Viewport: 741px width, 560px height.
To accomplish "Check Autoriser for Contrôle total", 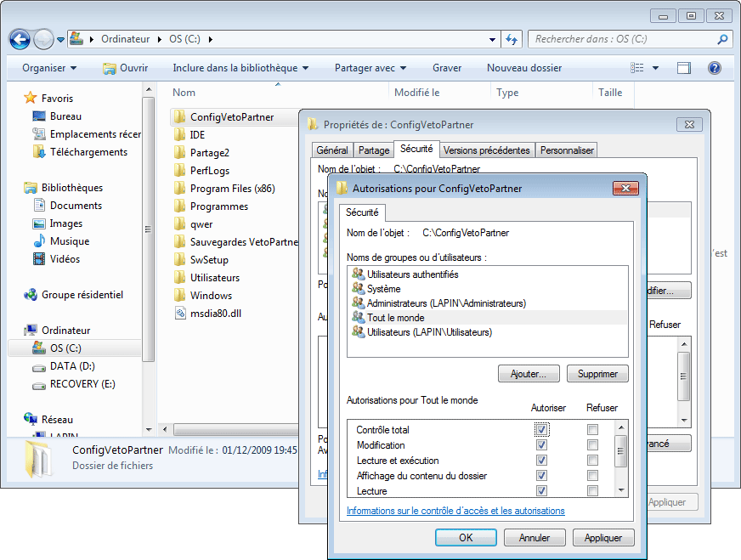I will [541, 430].
